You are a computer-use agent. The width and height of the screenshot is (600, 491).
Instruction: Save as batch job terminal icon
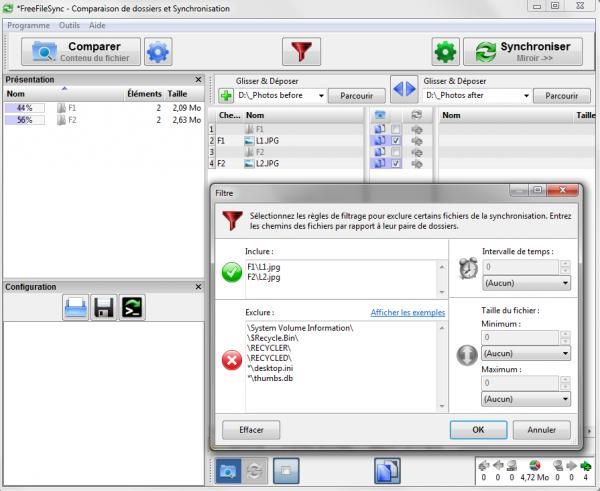pos(132,307)
